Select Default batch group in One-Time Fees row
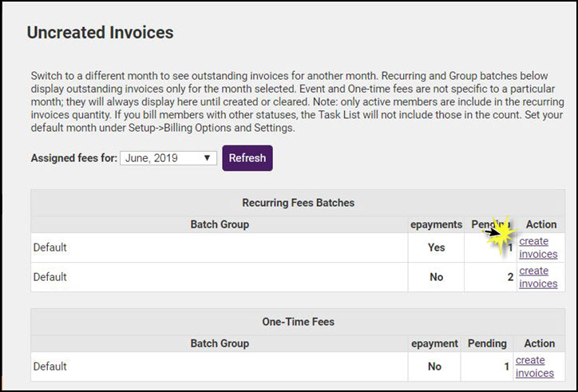The width and height of the screenshot is (578, 392). 49,366
